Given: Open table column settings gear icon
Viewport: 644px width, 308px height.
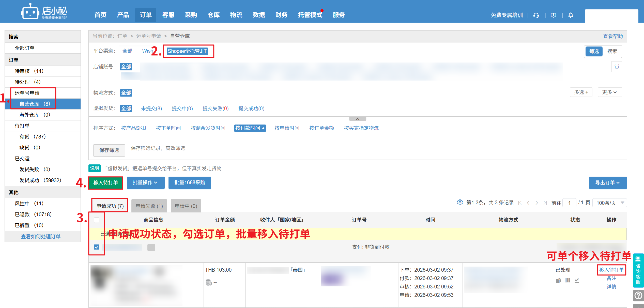Looking at the screenshot, I should click(x=459, y=203).
